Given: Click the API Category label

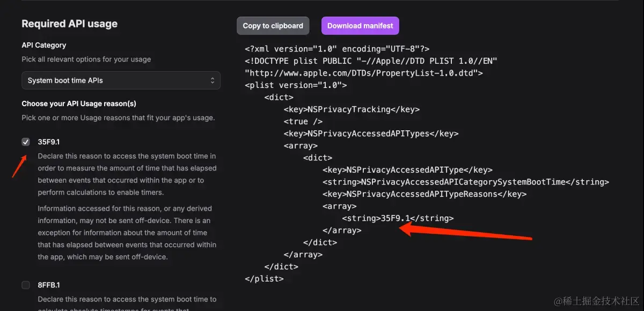Looking at the screenshot, I should [x=44, y=46].
